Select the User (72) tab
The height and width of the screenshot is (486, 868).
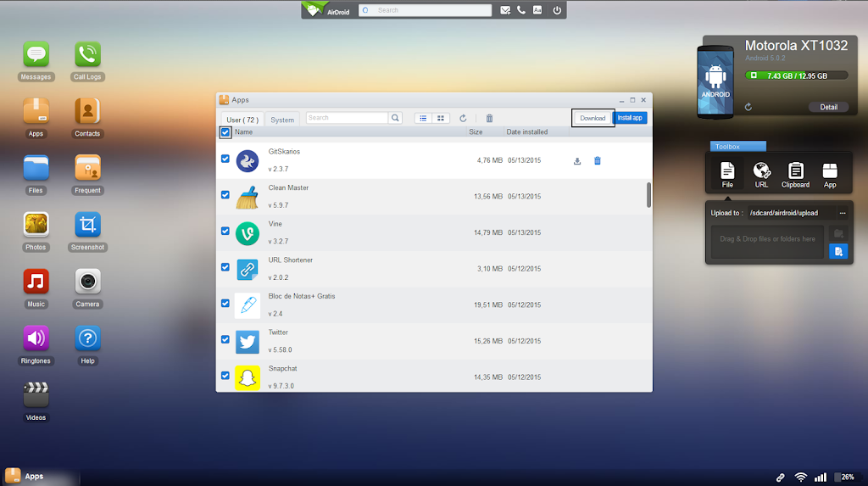(x=243, y=120)
